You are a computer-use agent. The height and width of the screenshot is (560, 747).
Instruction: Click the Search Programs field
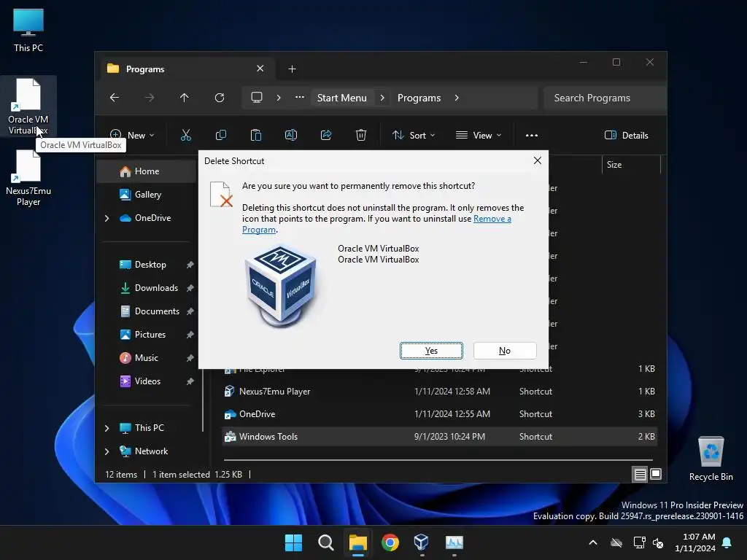605,98
